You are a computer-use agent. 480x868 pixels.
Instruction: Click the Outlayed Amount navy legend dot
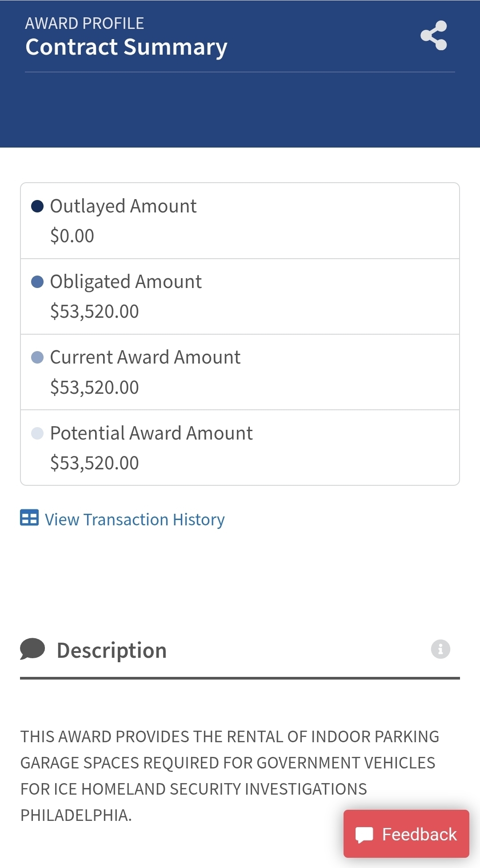37,206
